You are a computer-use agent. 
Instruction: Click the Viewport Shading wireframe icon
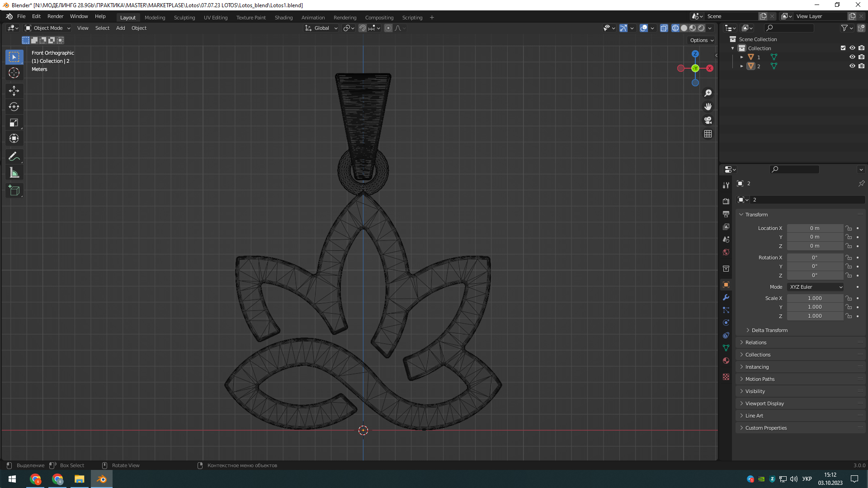(674, 28)
